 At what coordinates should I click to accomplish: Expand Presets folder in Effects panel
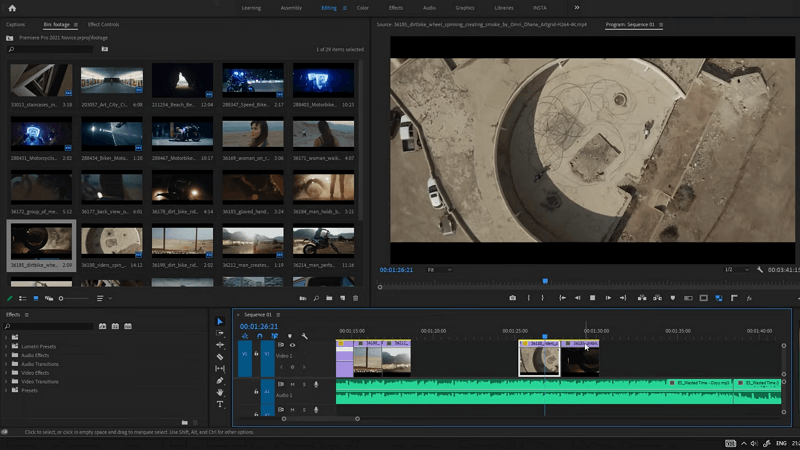coord(6,390)
